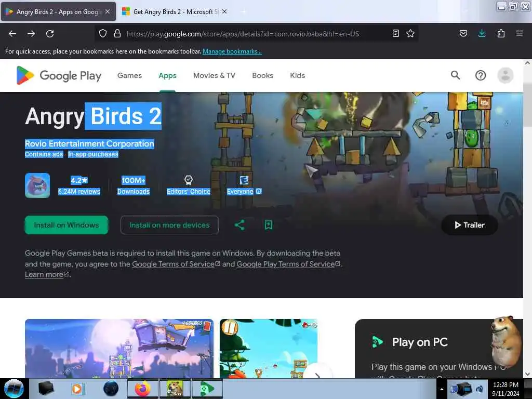
Task: Switch to Angry Birds 2 Google Play tab
Action: pyautogui.click(x=58, y=11)
